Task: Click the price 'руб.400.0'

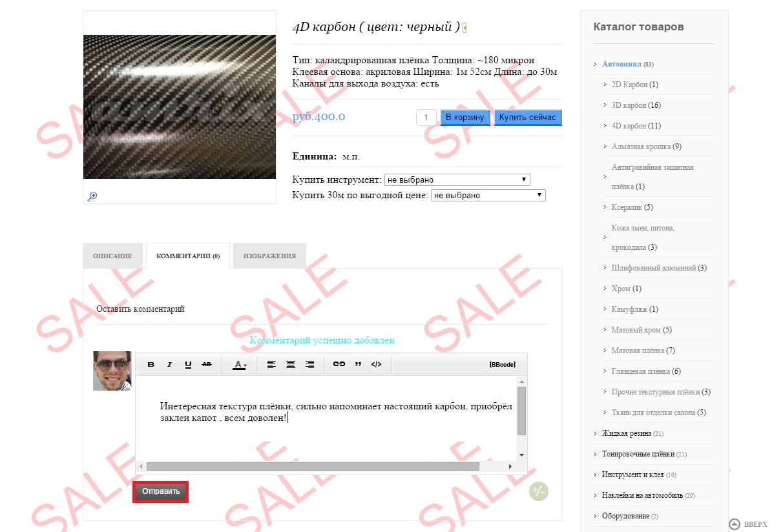Action: coord(318,117)
